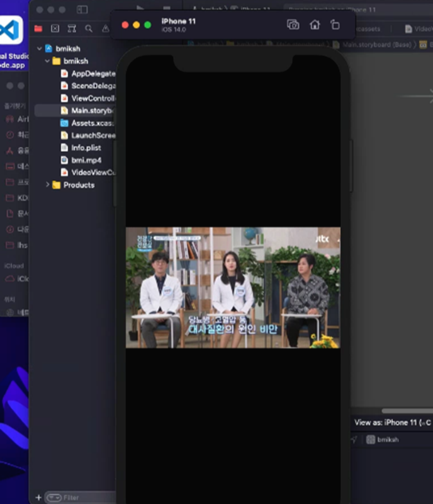Open Xcode symbol navigator icon
The image size is (433, 504).
tap(72, 28)
